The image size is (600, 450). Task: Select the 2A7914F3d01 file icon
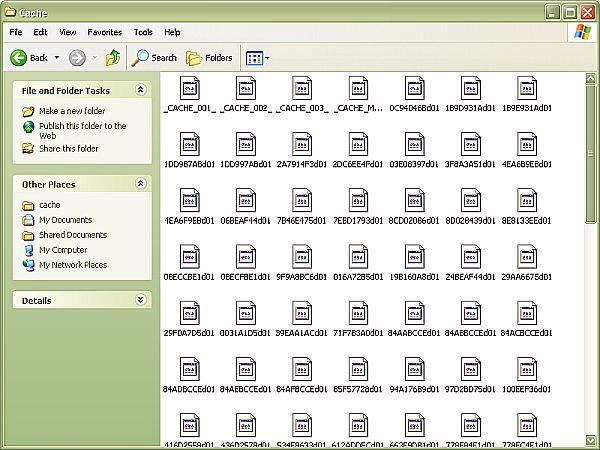tap(302, 143)
